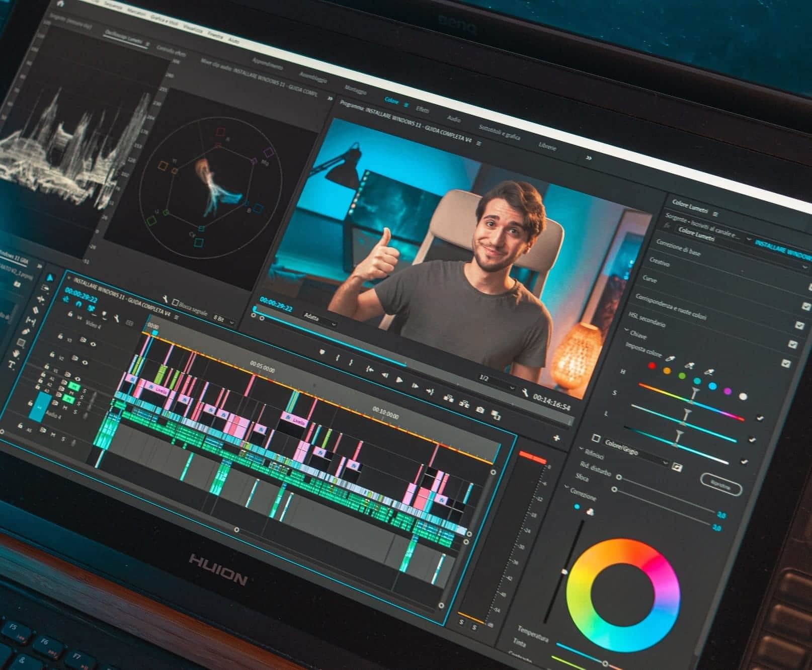Select the eyedropper next to Imposta colore
The width and height of the screenshot is (812, 670).
(669, 358)
